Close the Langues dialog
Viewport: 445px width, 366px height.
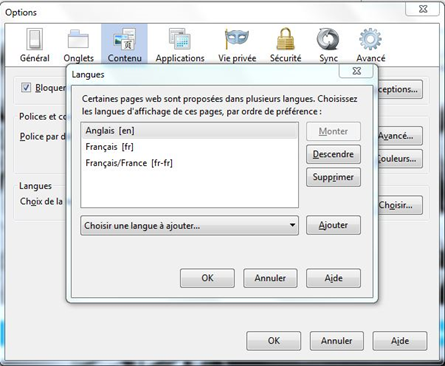(x=356, y=71)
